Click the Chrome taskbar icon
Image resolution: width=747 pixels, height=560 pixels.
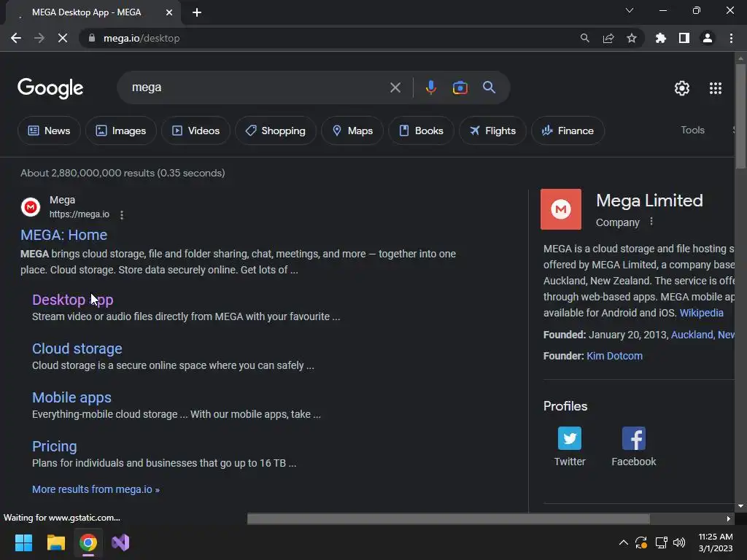pyautogui.click(x=88, y=542)
